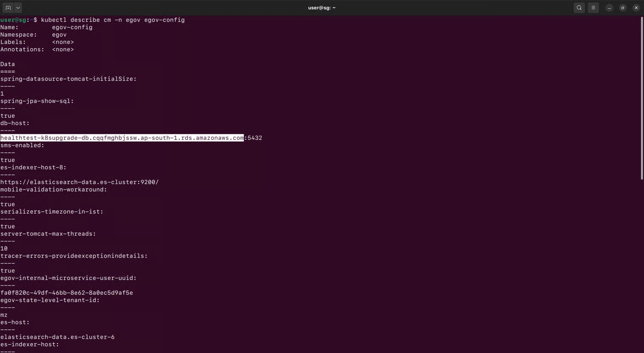This screenshot has width=644, height=353.
Task: Click the port number 5432
Action: (x=255, y=138)
